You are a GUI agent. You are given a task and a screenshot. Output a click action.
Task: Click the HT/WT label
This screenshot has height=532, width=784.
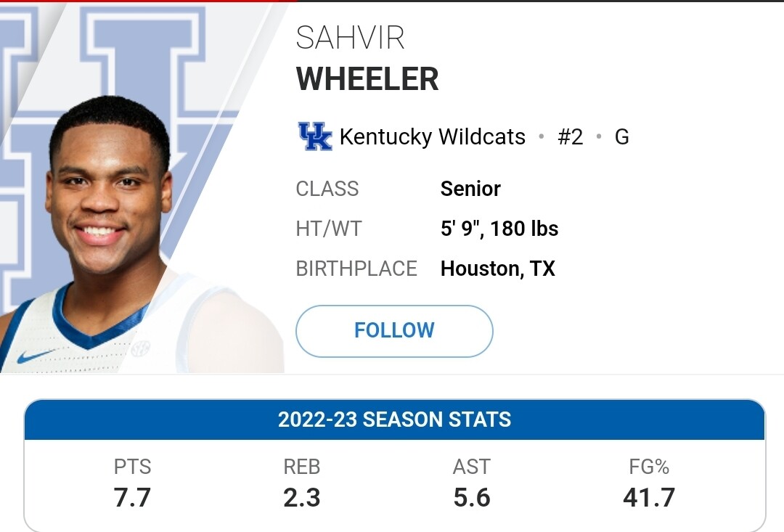(x=329, y=229)
